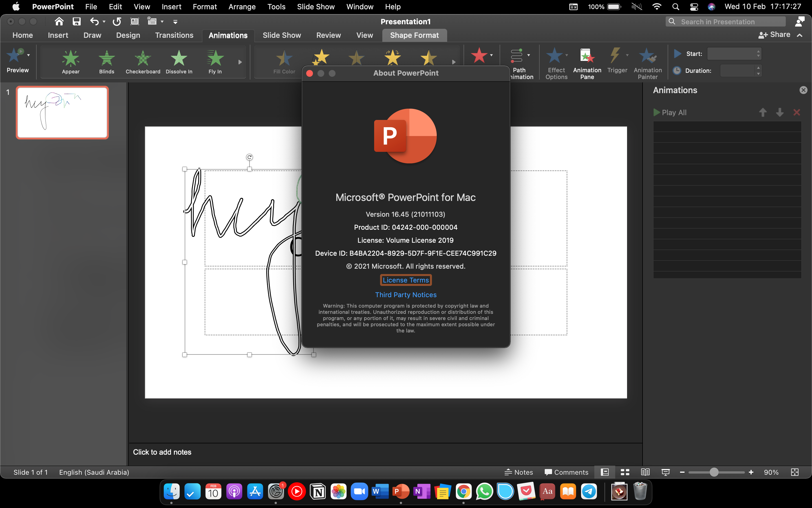The height and width of the screenshot is (508, 812).
Task: Open the License Terms link
Action: [406, 280]
